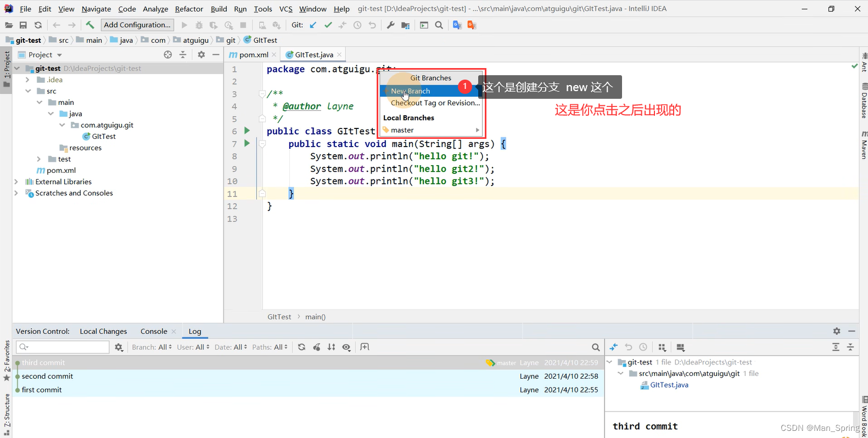Toggle the Structure tool window strip button
Viewport: 868px width, 438px height.
7,414
